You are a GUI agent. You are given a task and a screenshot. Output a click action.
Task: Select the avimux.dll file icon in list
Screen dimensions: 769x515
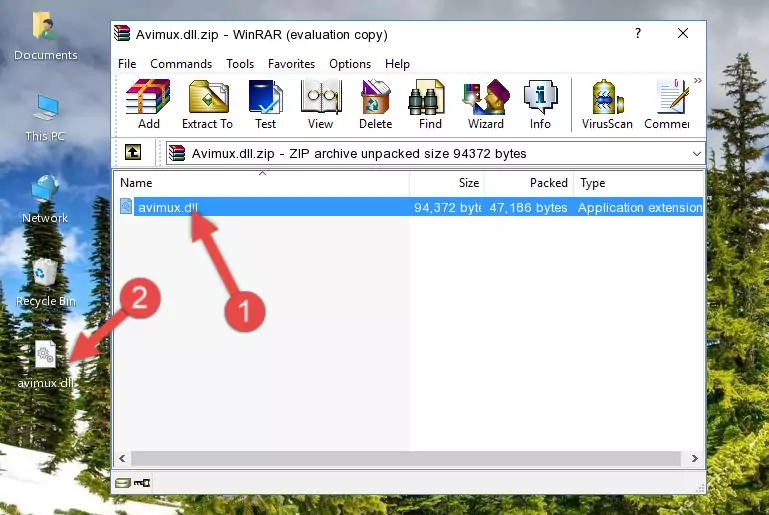[126, 206]
